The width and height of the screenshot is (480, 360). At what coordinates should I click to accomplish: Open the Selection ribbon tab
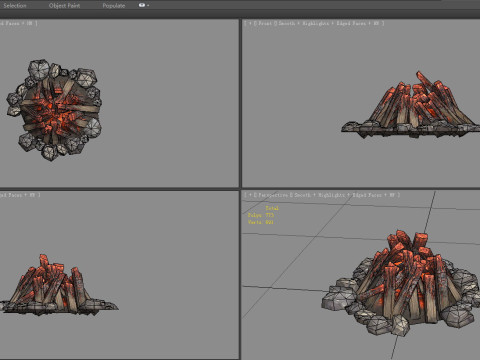(x=14, y=5)
